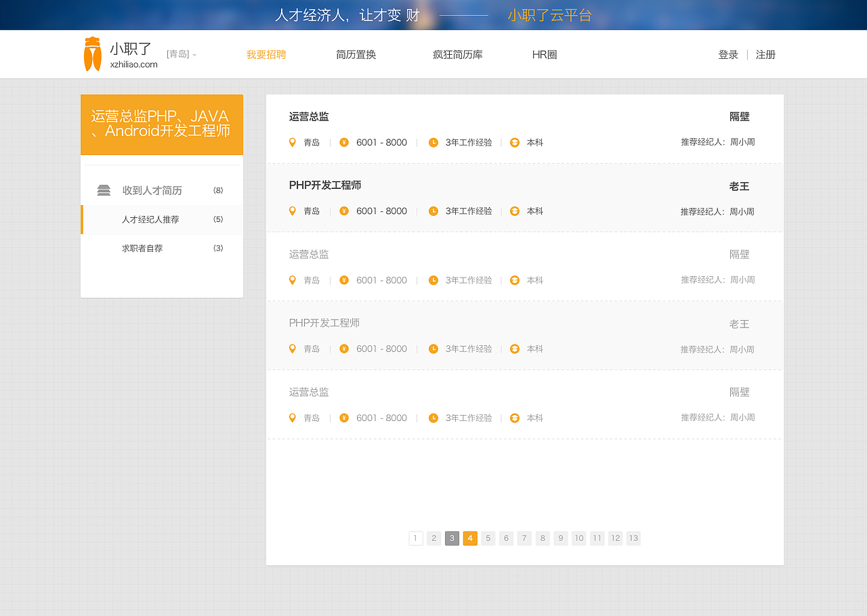Image resolution: width=867 pixels, height=616 pixels.
Task: Open the 我要招聘 navigation tab
Action: coord(266,55)
